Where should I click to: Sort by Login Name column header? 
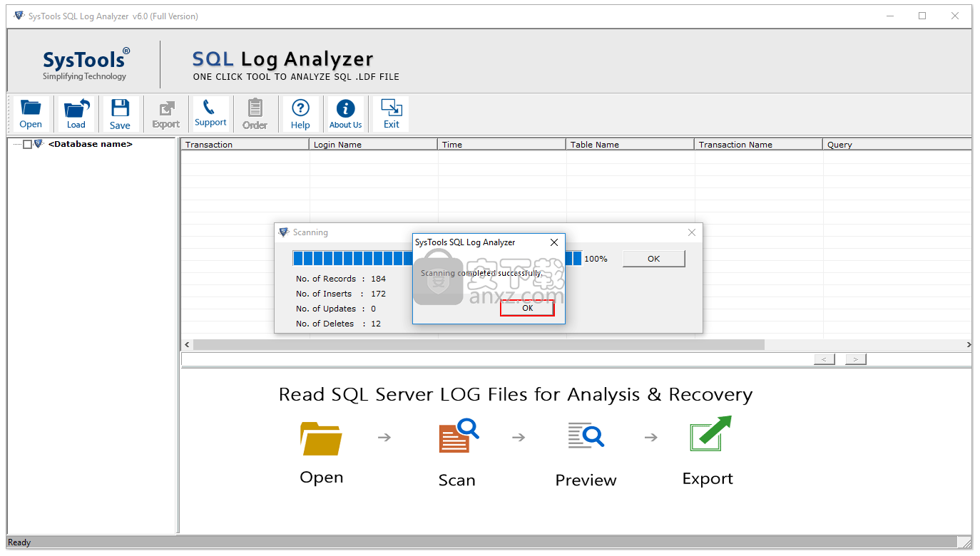click(373, 144)
